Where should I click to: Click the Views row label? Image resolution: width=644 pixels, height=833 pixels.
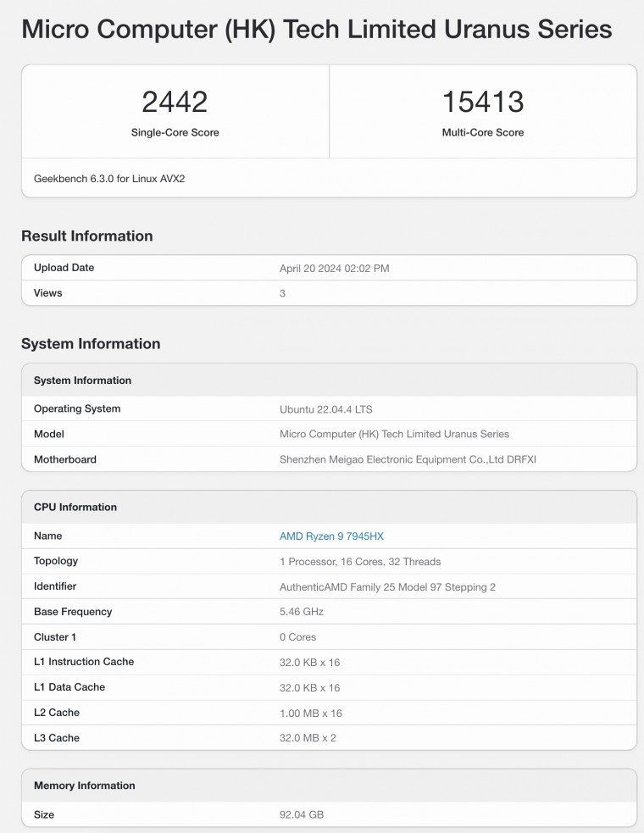47,293
